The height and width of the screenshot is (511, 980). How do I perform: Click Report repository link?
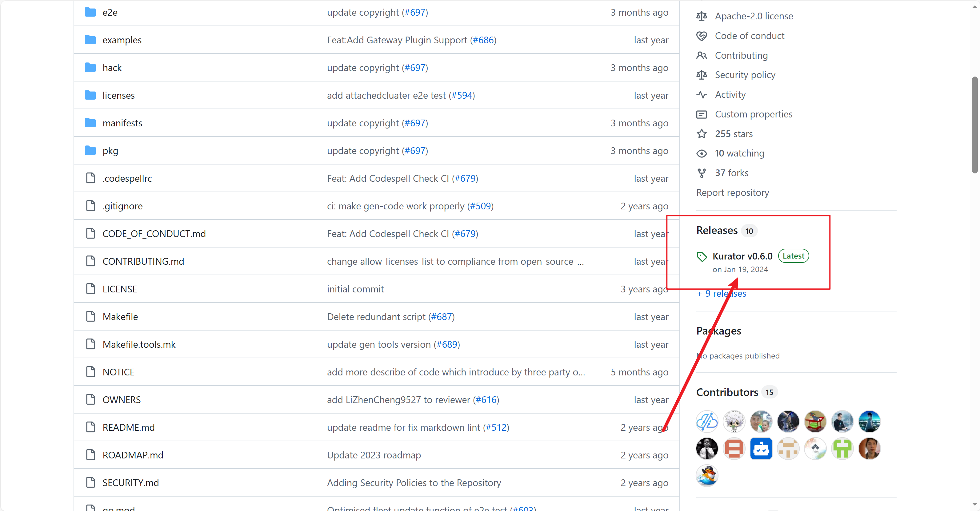click(x=732, y=193)
